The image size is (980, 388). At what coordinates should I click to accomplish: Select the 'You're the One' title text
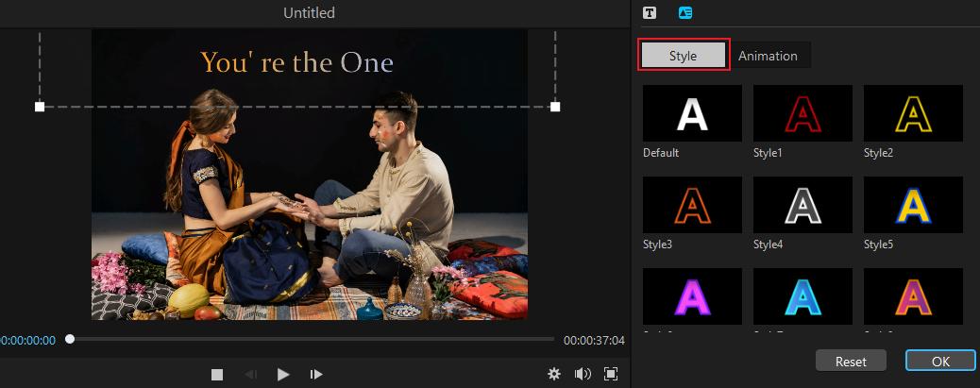pyautogui.click(x=296, y=63)
